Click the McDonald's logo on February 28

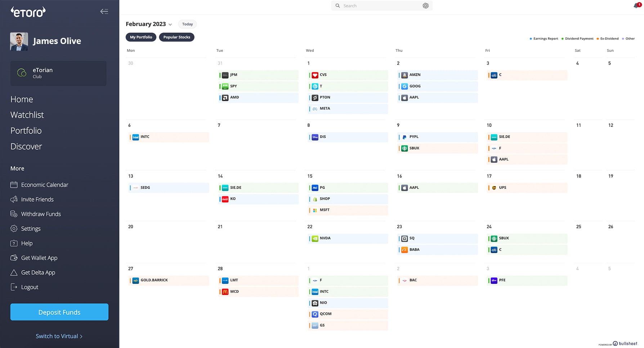[x=225, y=292]
